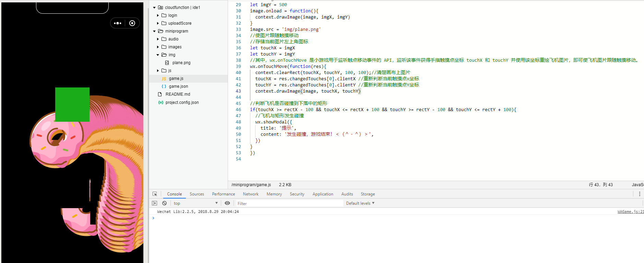The height and width of the screenshot is (263, 644).
Task: Click the images folder icon
Action: (x=164, y=47)
